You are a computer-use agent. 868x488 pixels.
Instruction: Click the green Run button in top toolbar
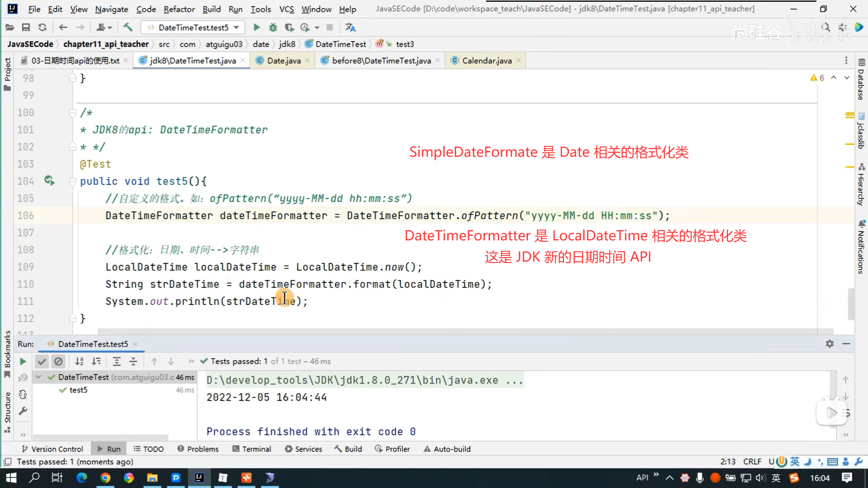[256, 28]
